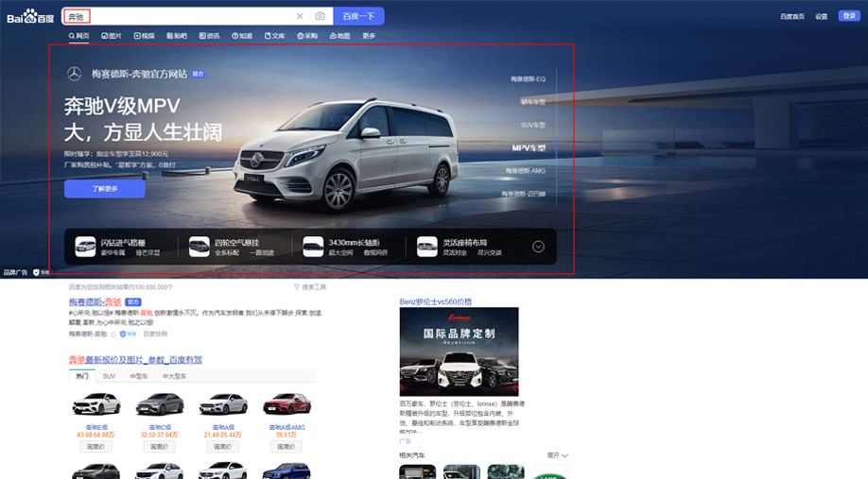Screen dimensions: 868x479
Task: Open image search via the camera icon
Action: tap(320, 16)
